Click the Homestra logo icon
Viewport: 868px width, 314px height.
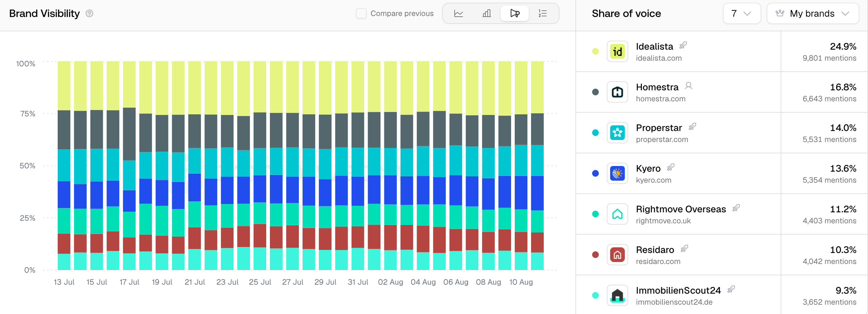[617, 92]
